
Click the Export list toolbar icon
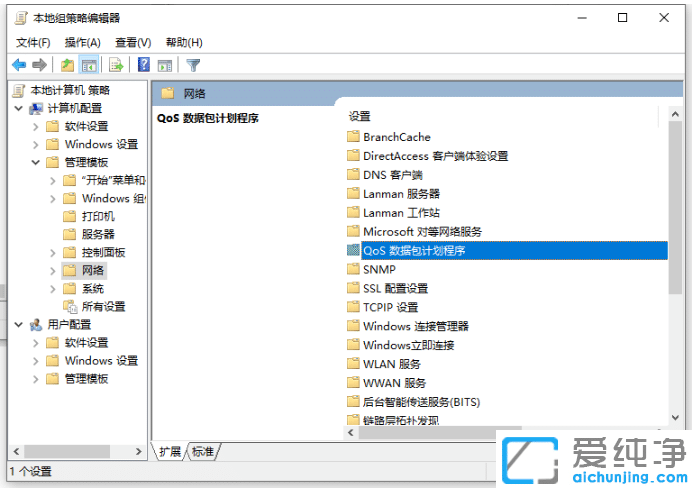[x=116, y=65]
